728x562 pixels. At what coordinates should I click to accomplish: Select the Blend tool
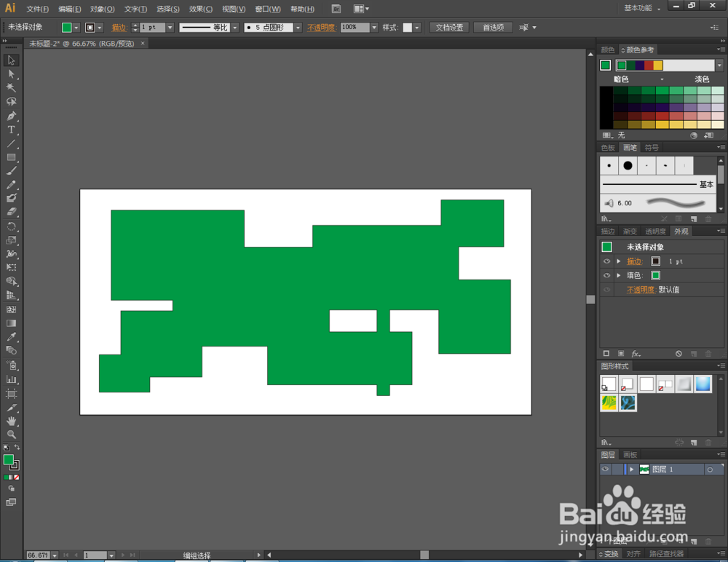point(11,351)
